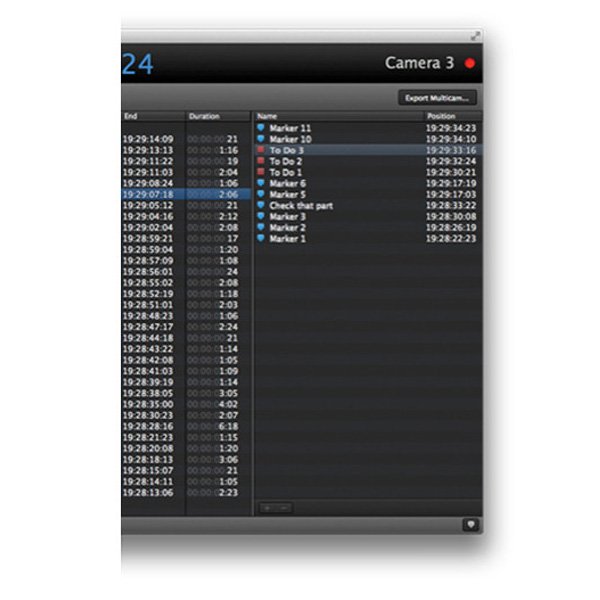Select the Marker 6 row in list
This screenshot has width=600, height=600.
(340, 184)
